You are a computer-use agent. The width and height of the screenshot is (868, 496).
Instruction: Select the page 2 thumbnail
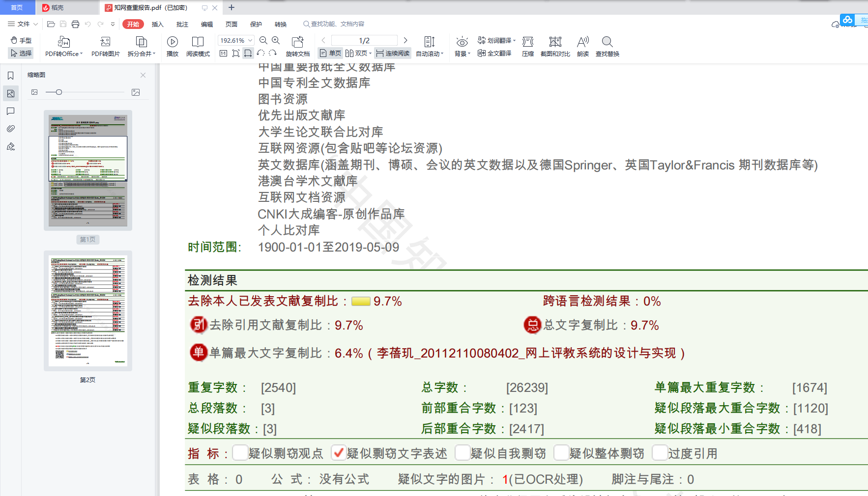click(88, 311)
